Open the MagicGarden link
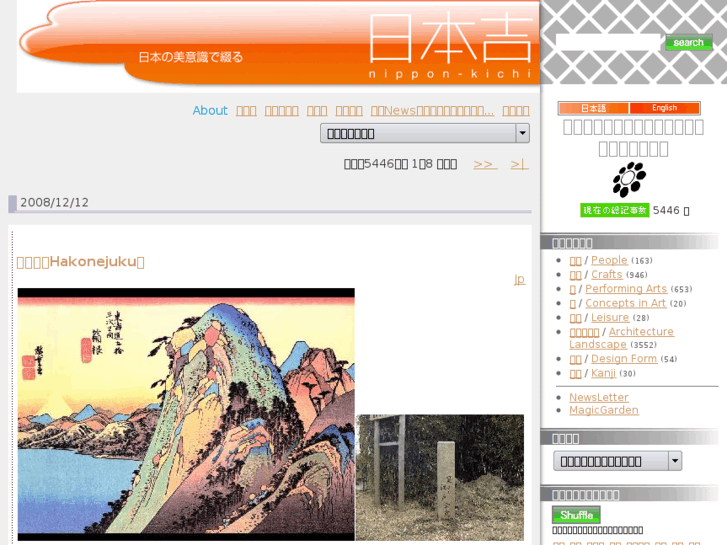The width and height of the screenshot is (727, 545). (x=604, y=410)
